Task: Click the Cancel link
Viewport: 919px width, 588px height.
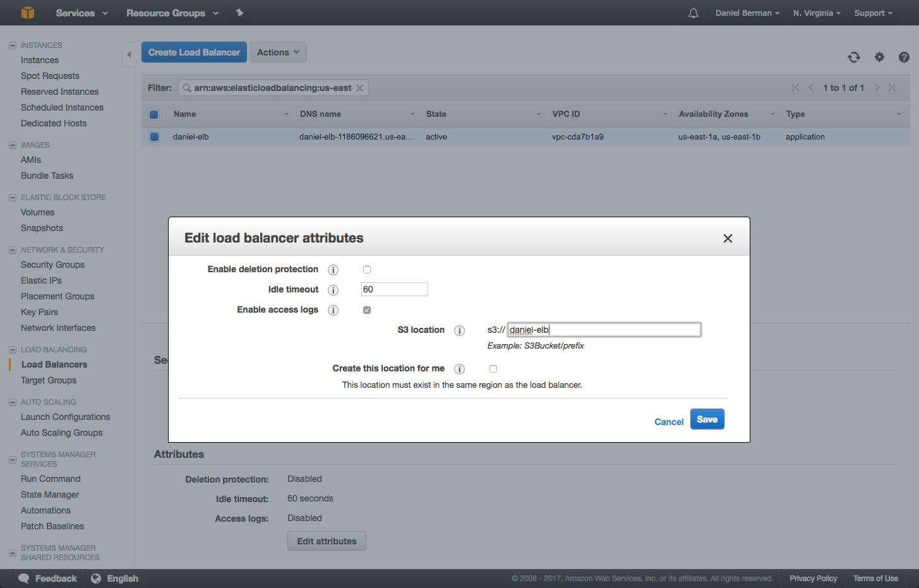Action: (669, 421)
